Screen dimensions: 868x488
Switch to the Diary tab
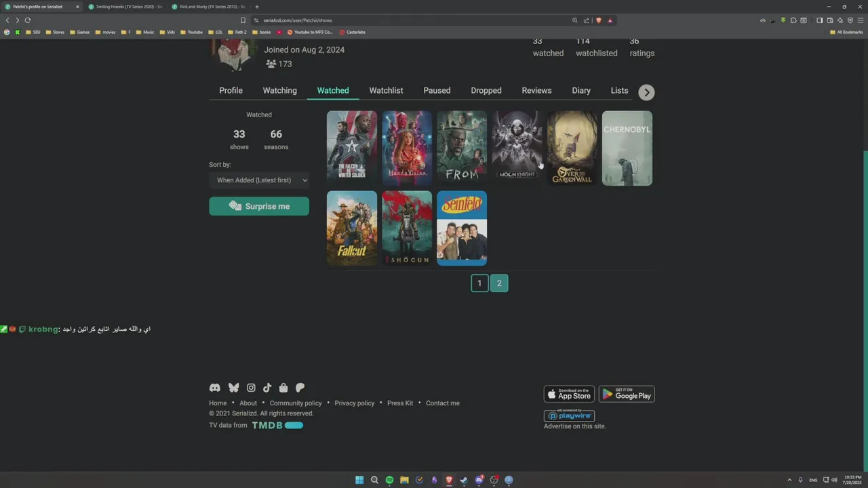[581, 91]
